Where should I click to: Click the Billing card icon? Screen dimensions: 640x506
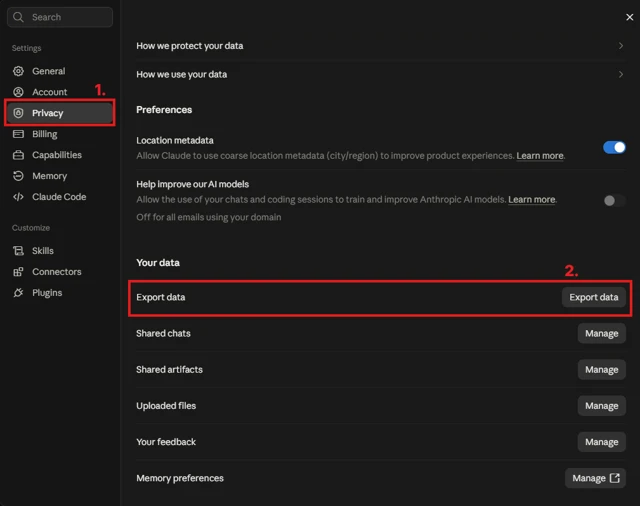(x=18, y=134)
